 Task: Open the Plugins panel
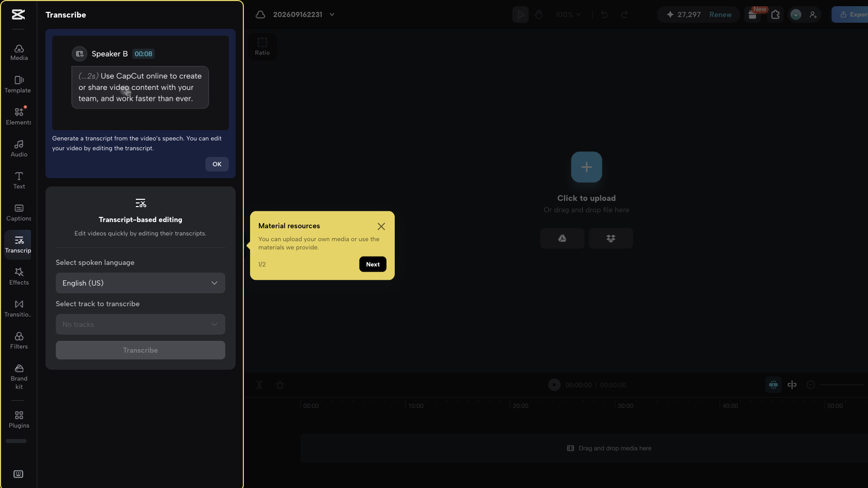[19, 419]
